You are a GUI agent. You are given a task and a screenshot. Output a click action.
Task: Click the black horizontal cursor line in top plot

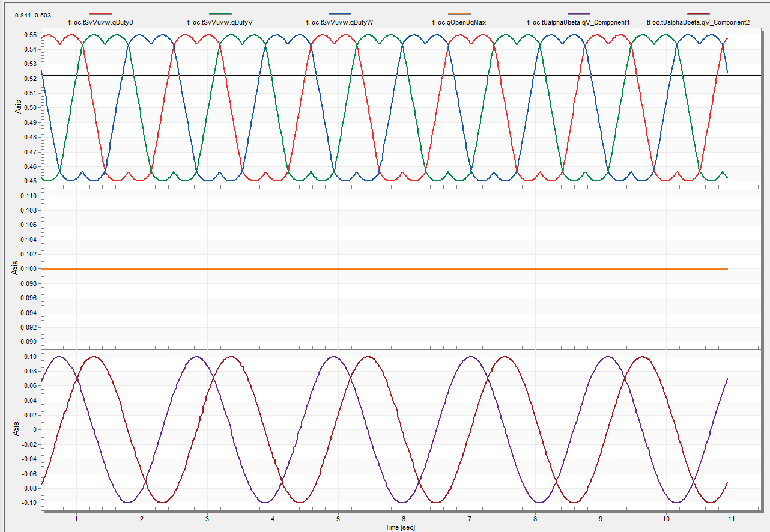tap(401, 75)
